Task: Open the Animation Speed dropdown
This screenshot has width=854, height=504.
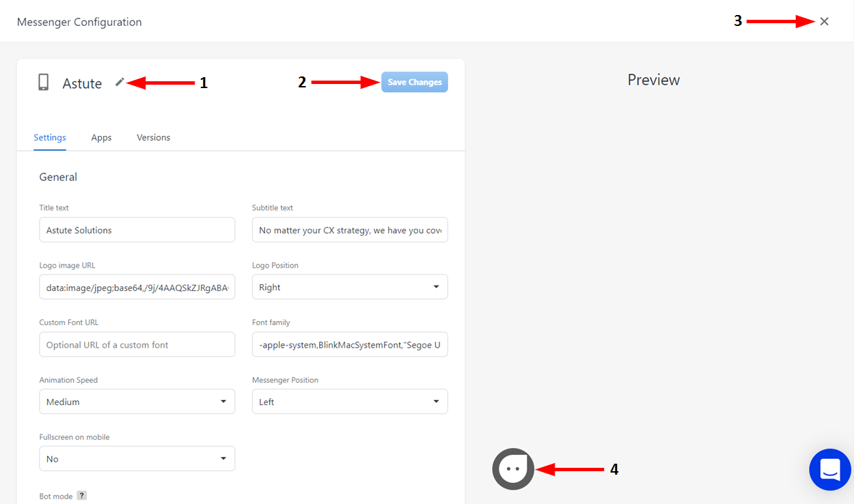Action: point(137,402)
